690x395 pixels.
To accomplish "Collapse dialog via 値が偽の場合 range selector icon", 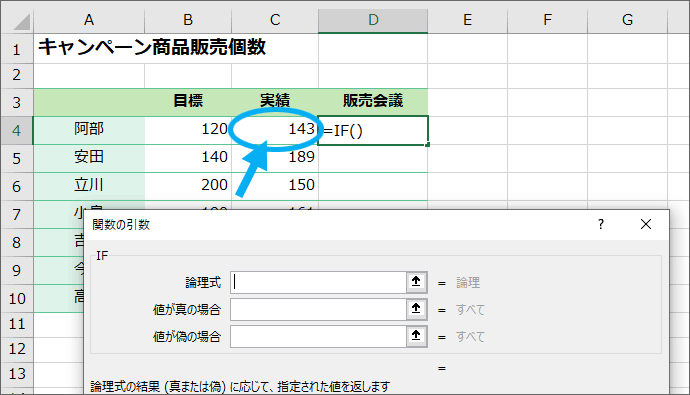I will tap(416, 336).
